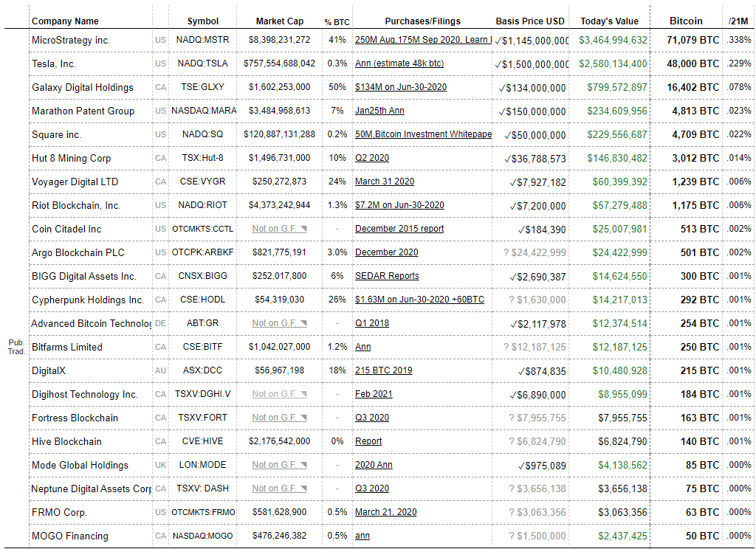Click the % BTC column header
The height and width of the screenshot is (549, 756).
pos(337,21)
